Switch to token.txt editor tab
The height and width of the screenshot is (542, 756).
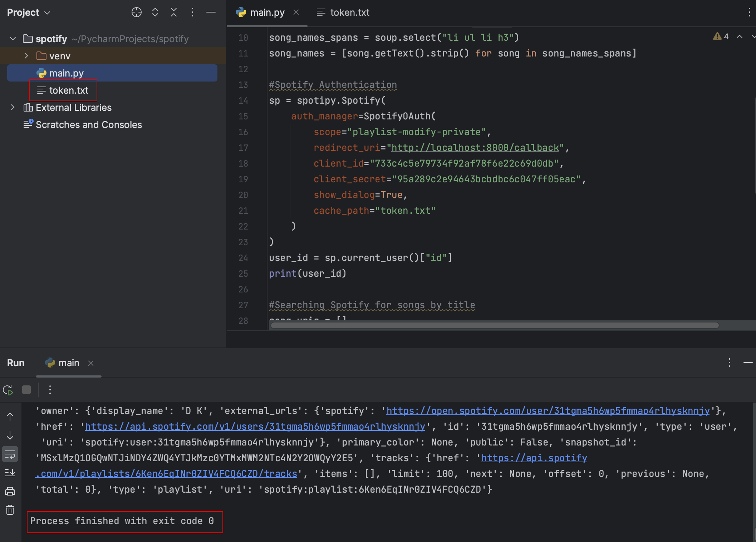point(343,13)
